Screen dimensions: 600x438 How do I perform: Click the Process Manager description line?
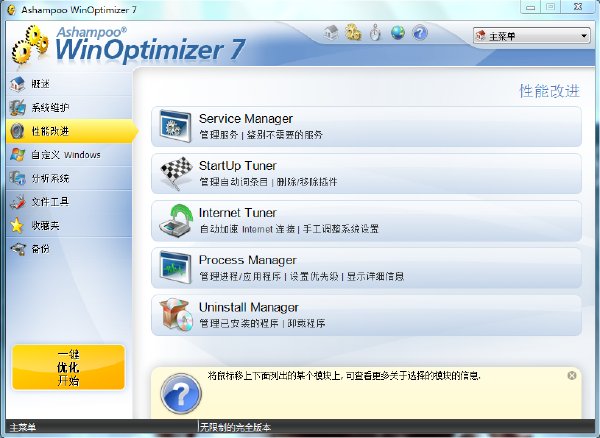click(302, 276)
